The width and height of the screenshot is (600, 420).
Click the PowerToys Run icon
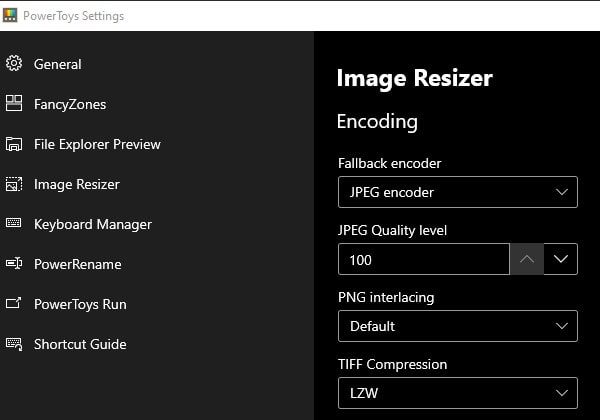[x=14, y=304]
